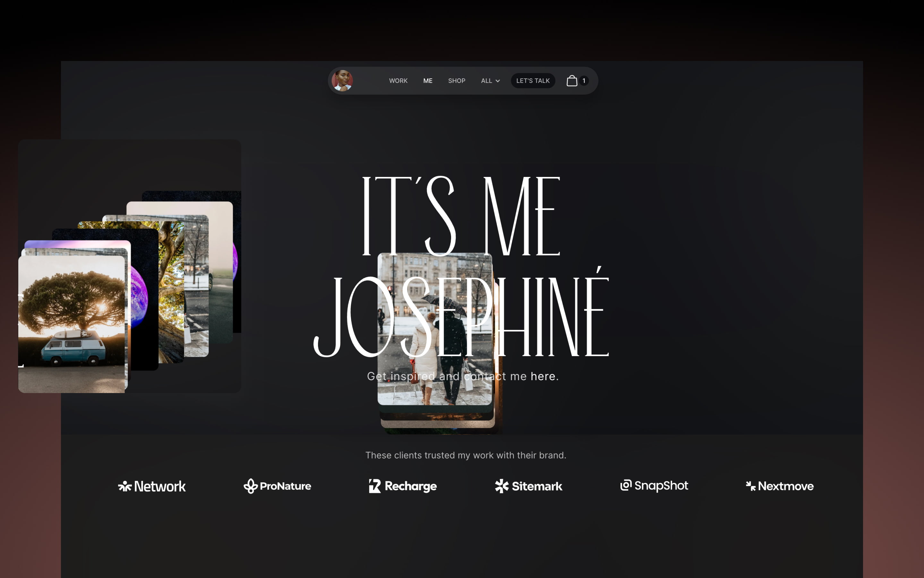Expand the ALL dropdown menu

point(490,81)
